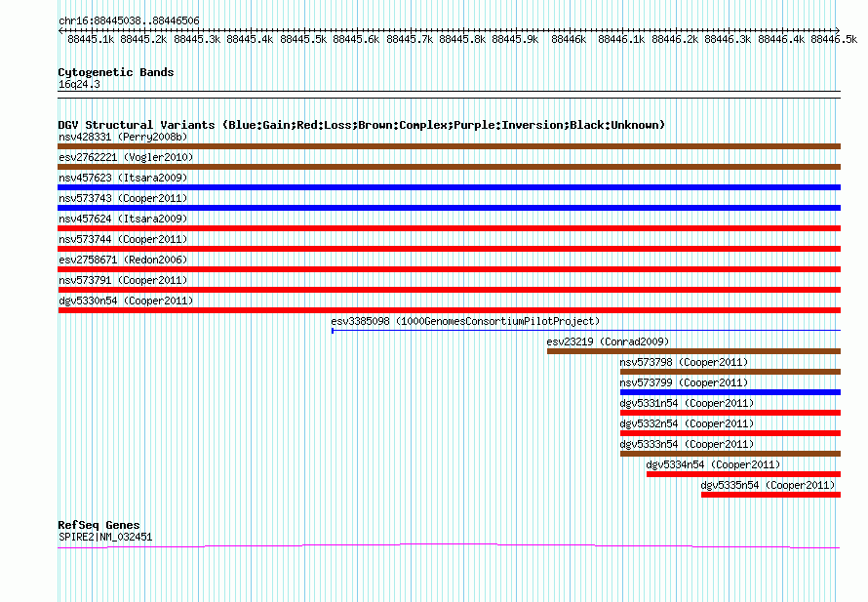Click the RefSeq Genes track title

pos(99,525)
